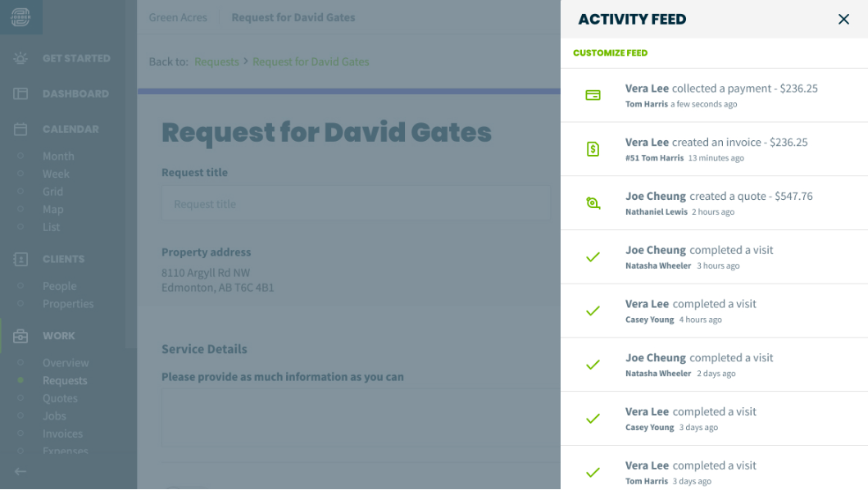Click the Clients contact icon in the sidebar
The height and width of the screenshot is (490, 868).
click(x=20, y=259)
